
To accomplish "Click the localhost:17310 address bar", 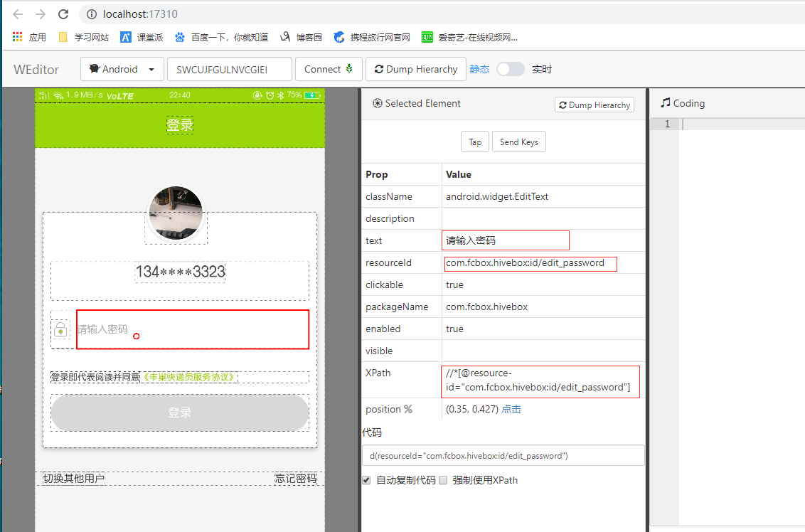I will (442, 14).
